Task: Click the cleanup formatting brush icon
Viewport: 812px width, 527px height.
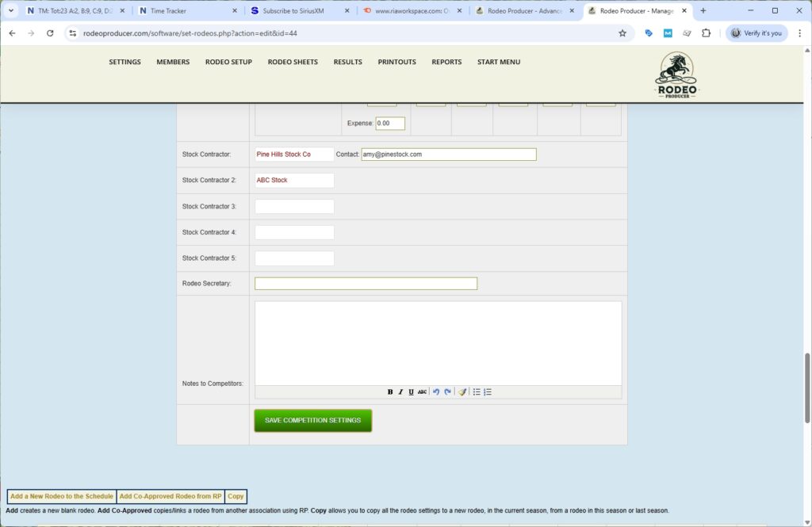Action: click(x=462, y=392)
